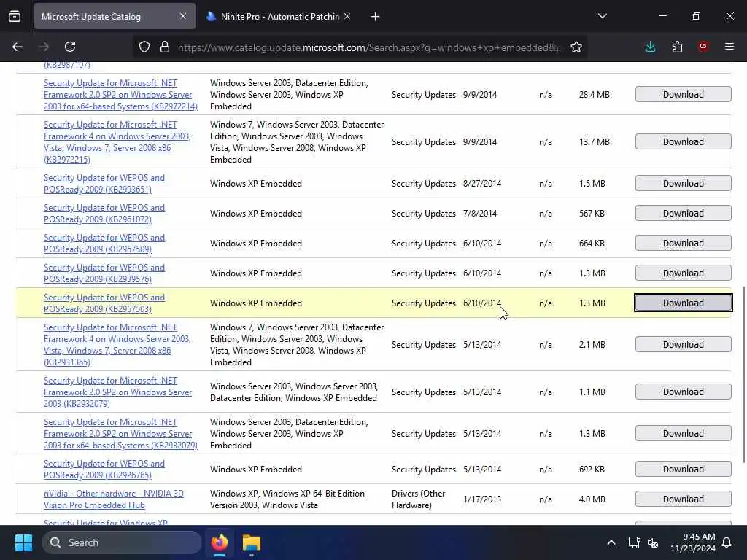The height and width of the screenshot is (560, 747).
Task: Click the Firefox taskbar icon
Action: click(220, 542)
